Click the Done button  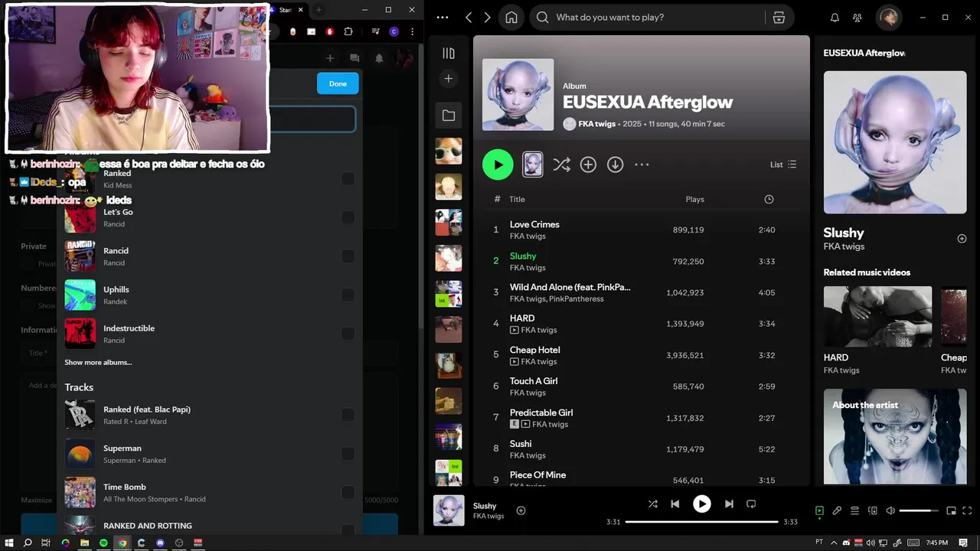(338, 83)
